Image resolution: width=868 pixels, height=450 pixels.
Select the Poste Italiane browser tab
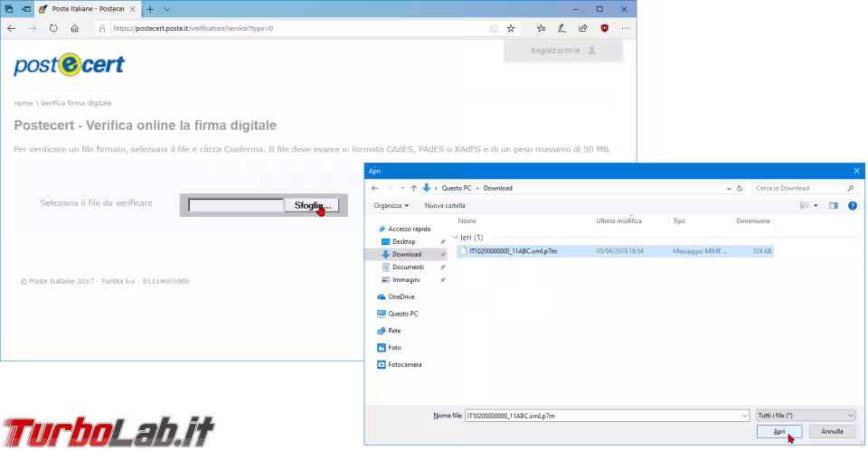[88, 9]
